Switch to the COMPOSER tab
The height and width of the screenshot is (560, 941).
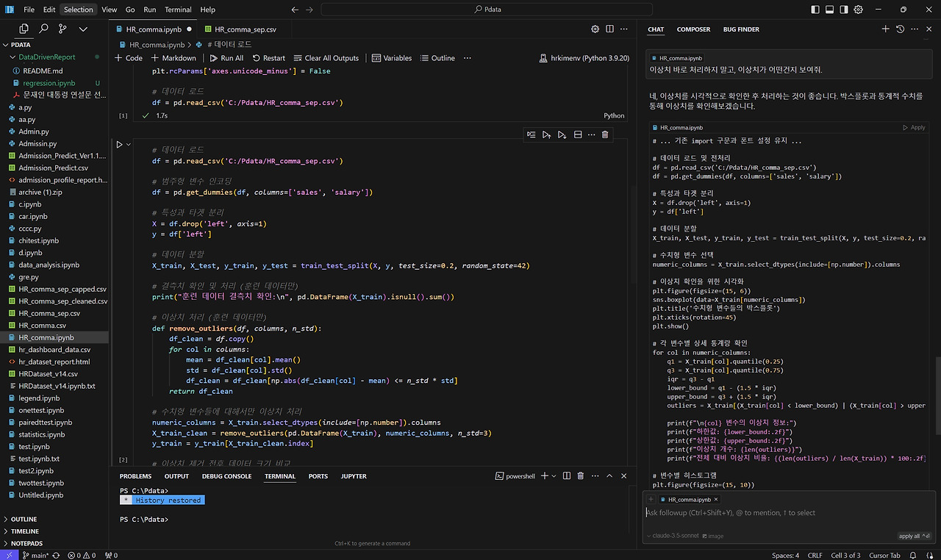pyautogui.click(x=693, y=29)
